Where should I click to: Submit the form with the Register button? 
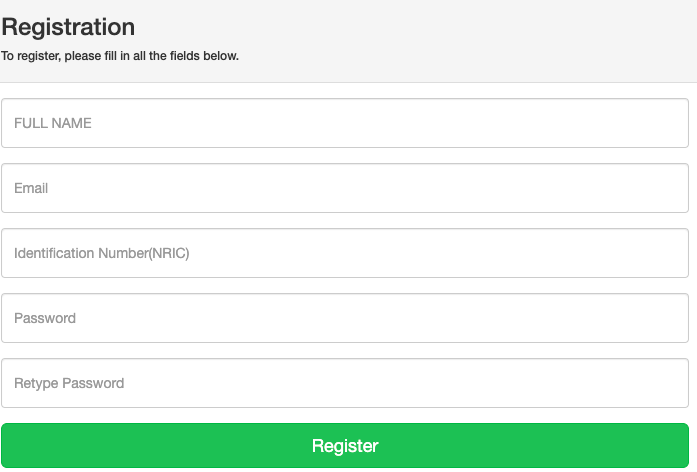coord(345,445)
